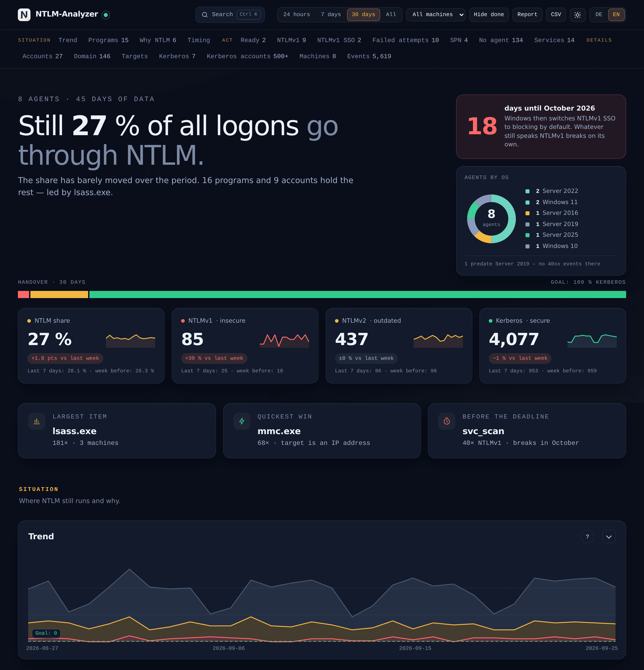The height and width of the screenshot is (670, 644).
Task: Open the NTLMv1 insecure 85 card
Action: click(x=245, y=346)
